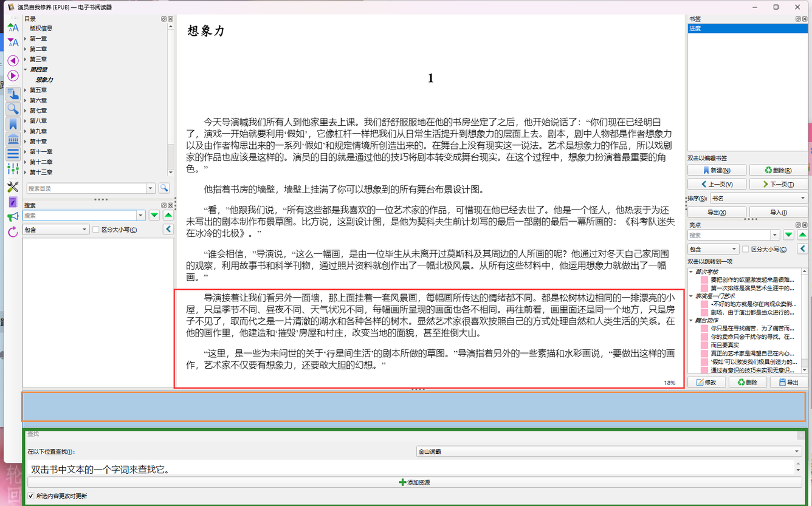This screenshot has height=506, width=812.
Task: Open the 排序 书名 sort dropdown
Action: pyautogui.click(x=759, y=198)
